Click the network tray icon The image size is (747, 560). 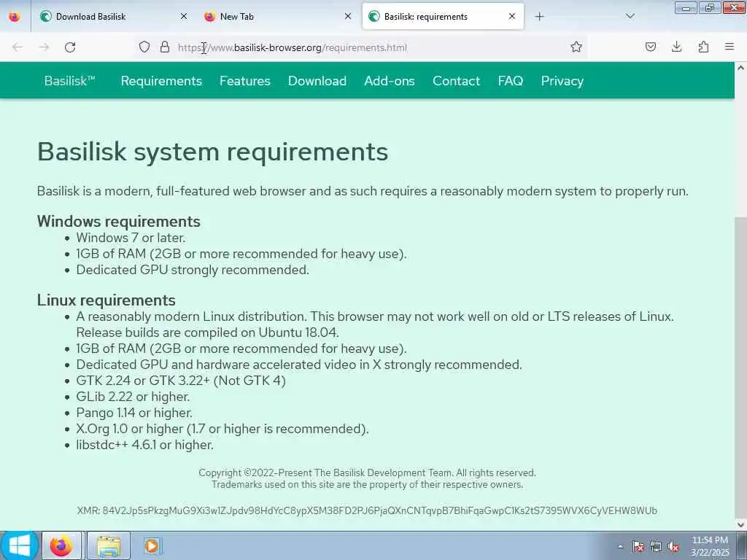pyautogui.click(x=656, y=547)
